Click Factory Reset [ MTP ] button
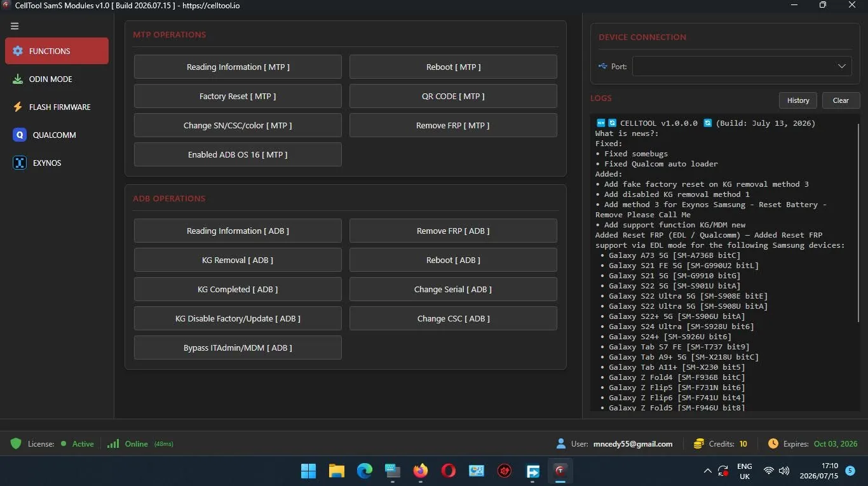Viewport: 868px width, 486px height. pyautogui.click(x=238, y=96)
